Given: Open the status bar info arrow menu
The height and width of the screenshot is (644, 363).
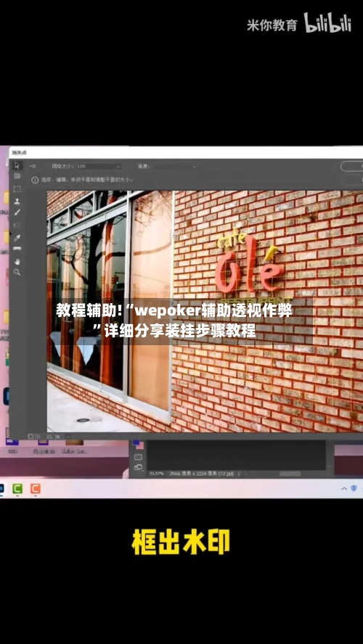Looking at the screenshot, I should pyautogui.click(x=240, y=474).
